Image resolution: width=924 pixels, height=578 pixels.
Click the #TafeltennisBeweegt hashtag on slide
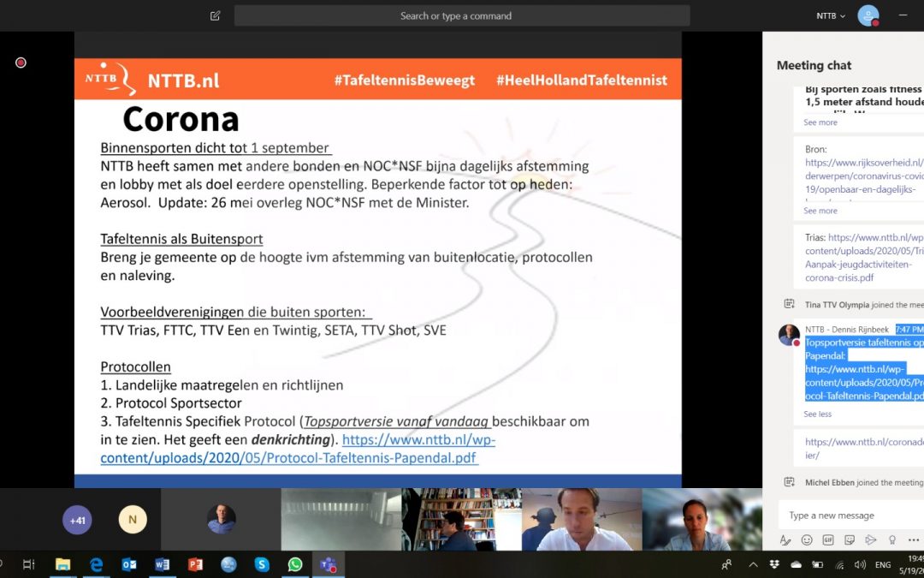[404, 80]
